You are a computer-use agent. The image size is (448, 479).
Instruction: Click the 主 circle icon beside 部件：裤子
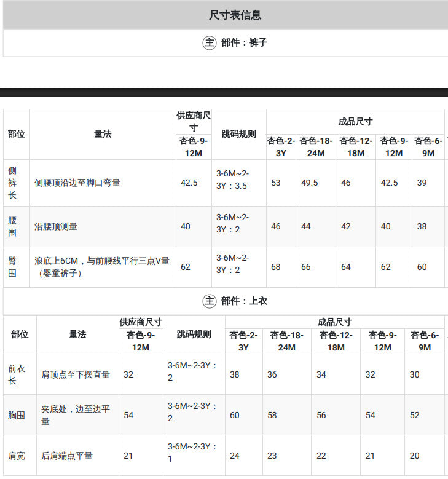210,42
